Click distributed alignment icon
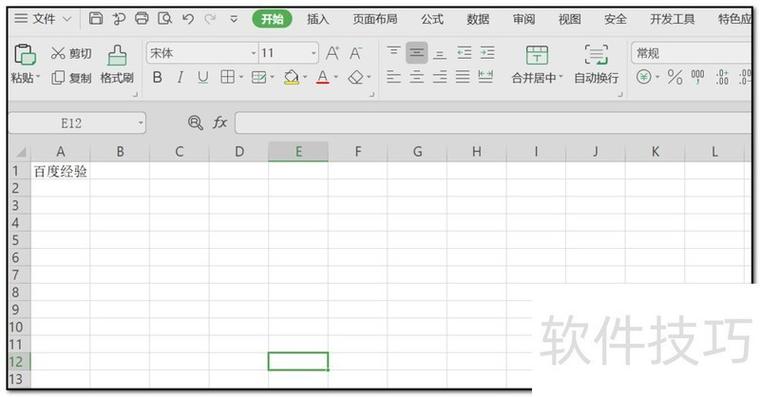760x397 pixels. coord(486,76)
